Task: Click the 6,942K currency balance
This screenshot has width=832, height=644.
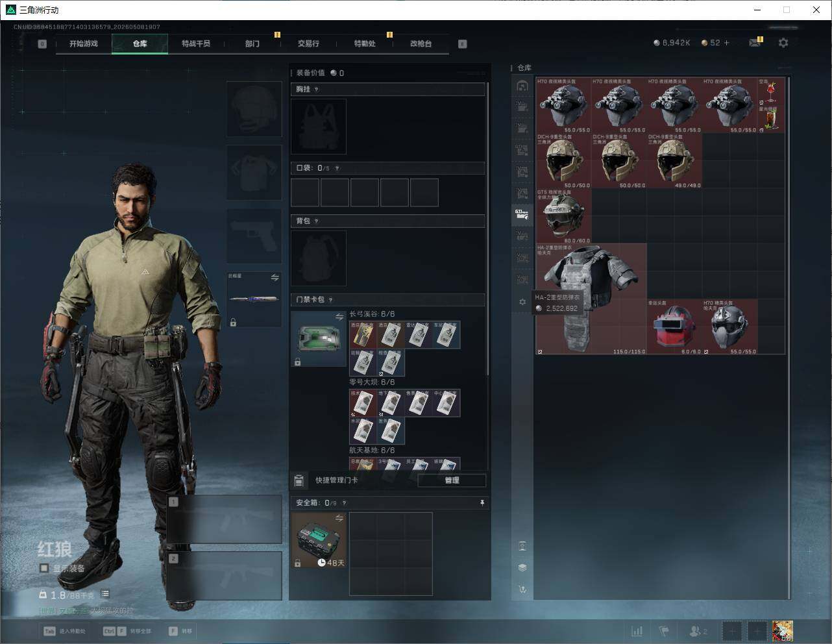Action: [672, 43]
